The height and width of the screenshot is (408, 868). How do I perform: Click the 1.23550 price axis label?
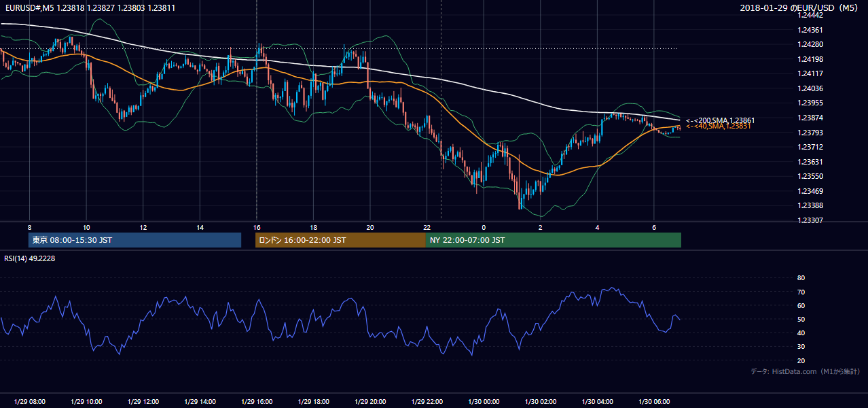tap(811, 176)
